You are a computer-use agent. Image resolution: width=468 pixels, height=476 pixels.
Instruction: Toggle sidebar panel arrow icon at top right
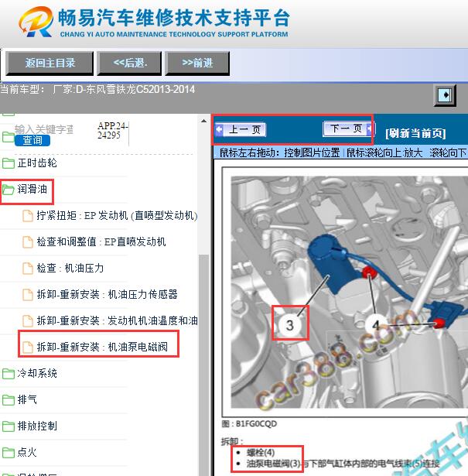click(445, 95)
